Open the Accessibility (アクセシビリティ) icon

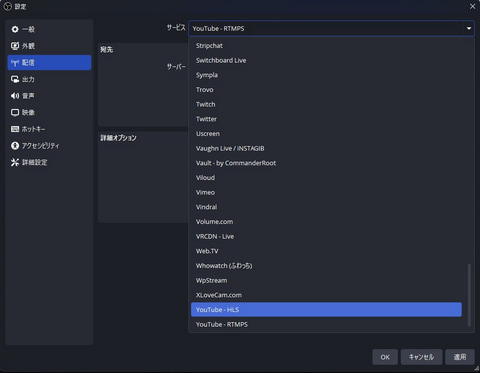coord(15,146)
